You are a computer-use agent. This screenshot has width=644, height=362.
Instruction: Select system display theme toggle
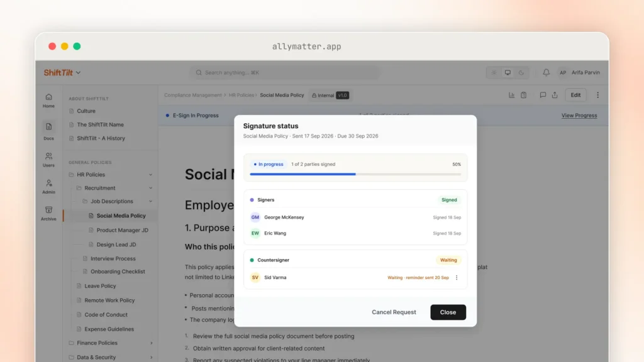coord(508,73)
